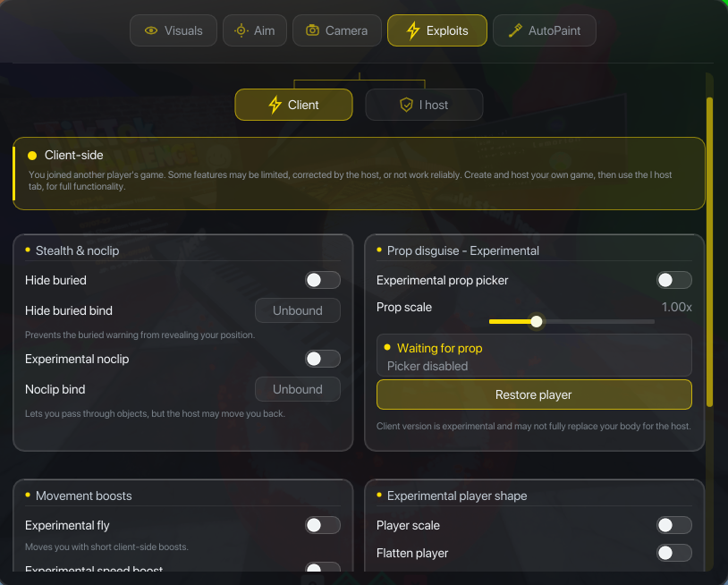This screenshot has height=585, width=728.
Task: Click the crosshair icon on the Aim tab
Action: 241,30
